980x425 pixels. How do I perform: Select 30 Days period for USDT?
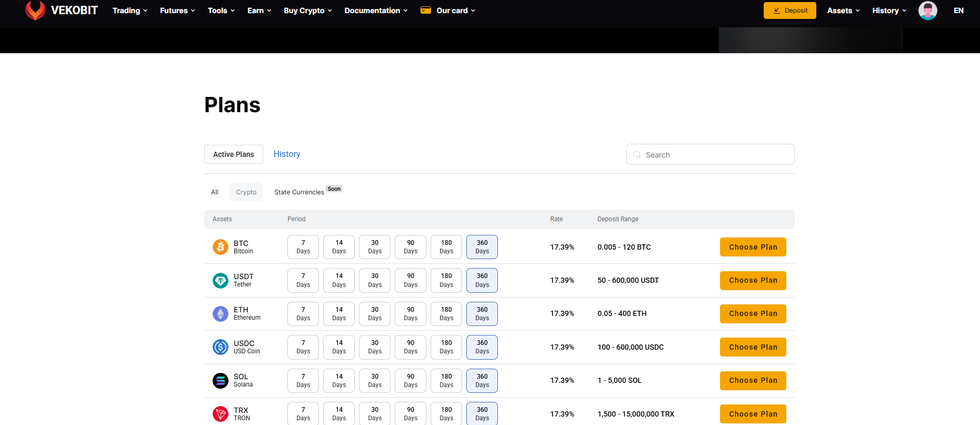tap(375, 280)
